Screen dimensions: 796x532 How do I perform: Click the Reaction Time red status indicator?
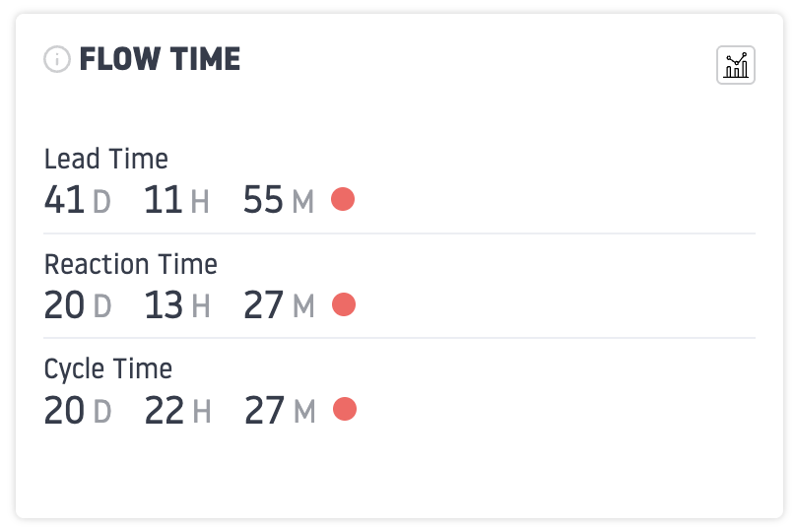[x=344, y=304]
